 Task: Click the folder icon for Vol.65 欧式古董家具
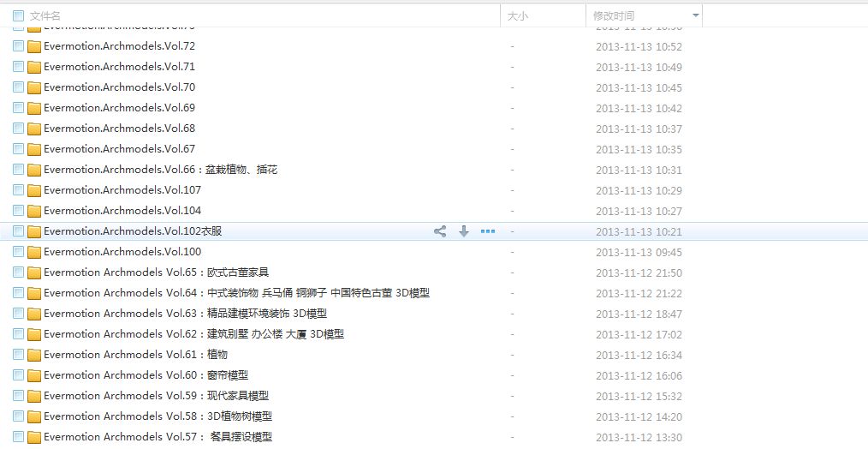point(34,272)
